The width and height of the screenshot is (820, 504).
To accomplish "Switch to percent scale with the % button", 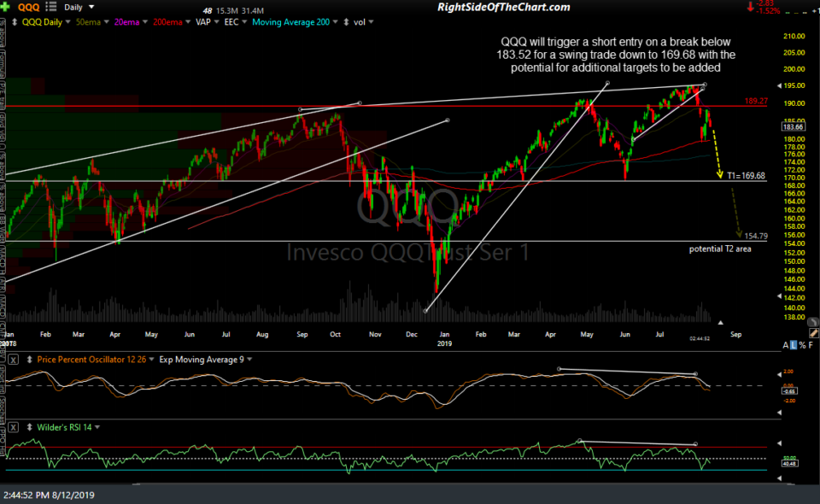I will click(801, 345).
